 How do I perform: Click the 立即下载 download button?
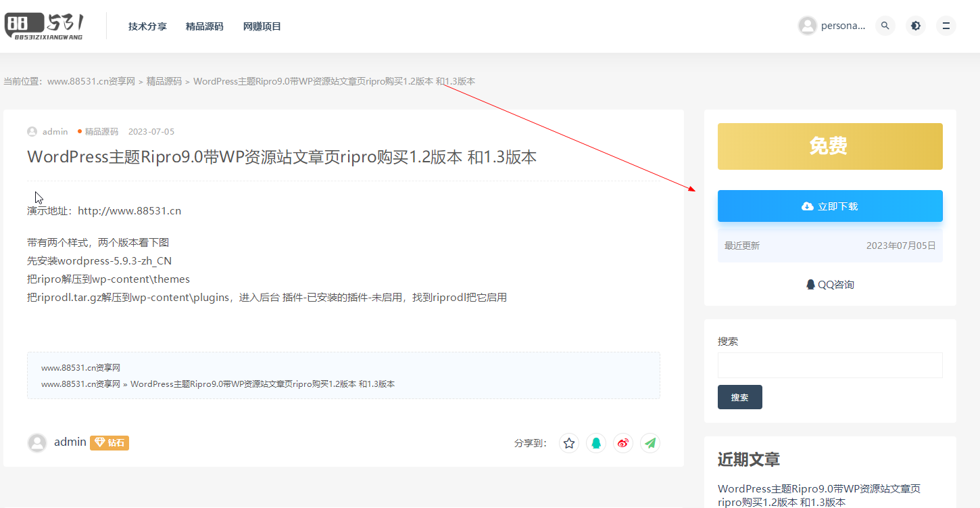pyautogui.click(x=830, y=206)
